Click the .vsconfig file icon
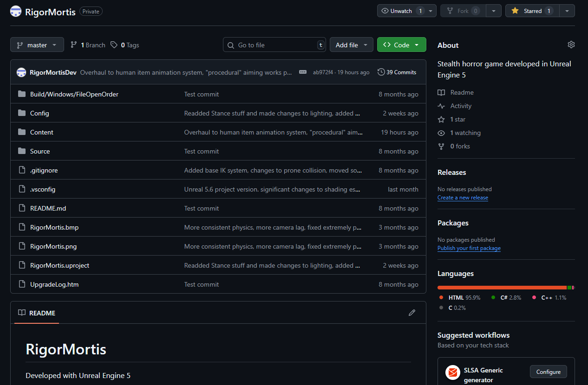Image resolution: width=588 pixels, height=385 pixels. point(22,189)
